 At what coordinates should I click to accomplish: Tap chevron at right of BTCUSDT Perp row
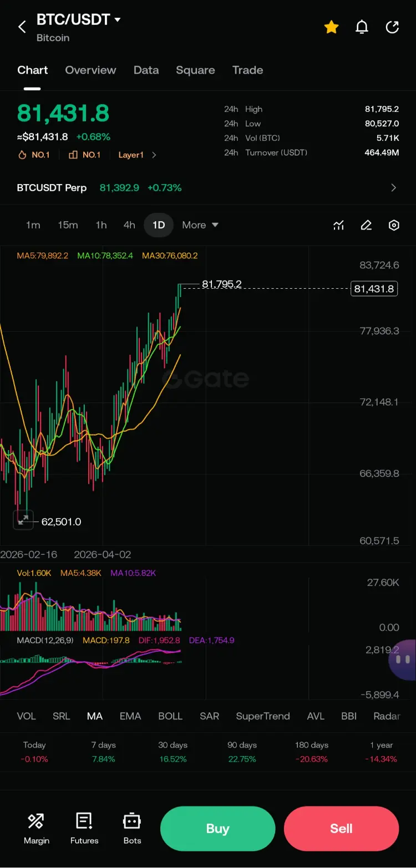click(394, 188)
